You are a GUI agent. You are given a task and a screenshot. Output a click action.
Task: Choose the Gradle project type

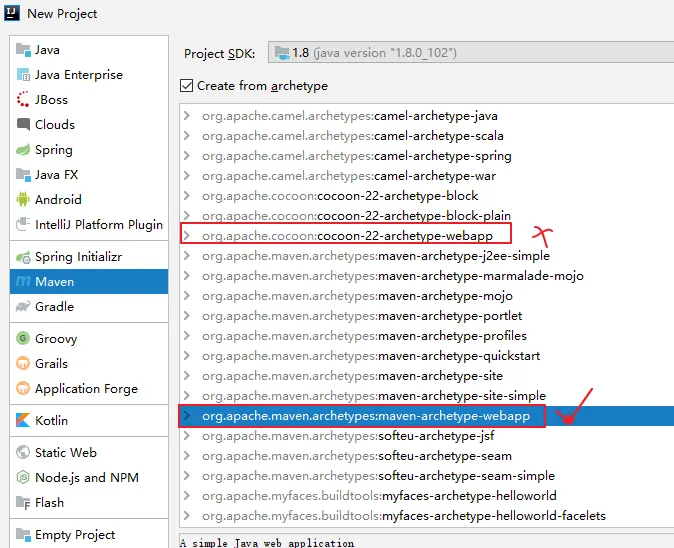pyautogui.click(x=89, y=306)
